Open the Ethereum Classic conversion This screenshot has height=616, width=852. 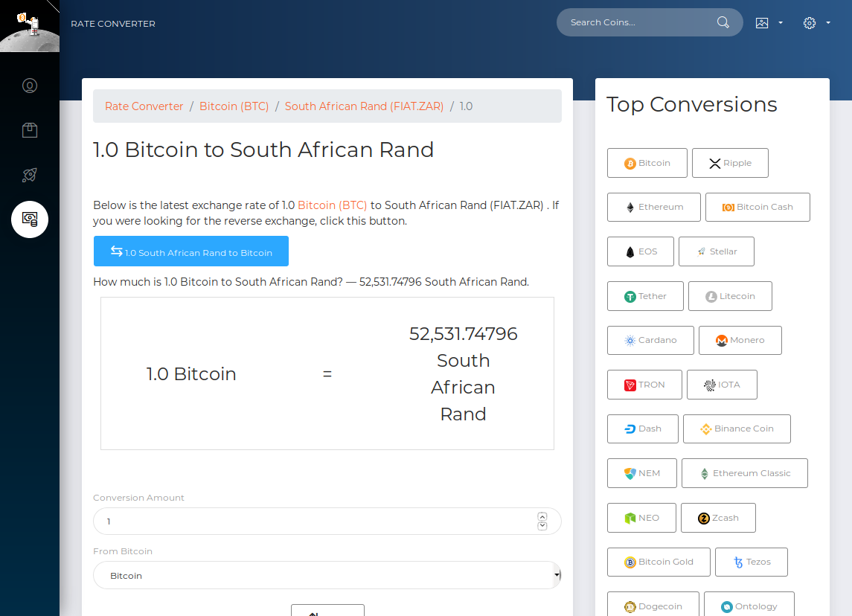(744, 473)
